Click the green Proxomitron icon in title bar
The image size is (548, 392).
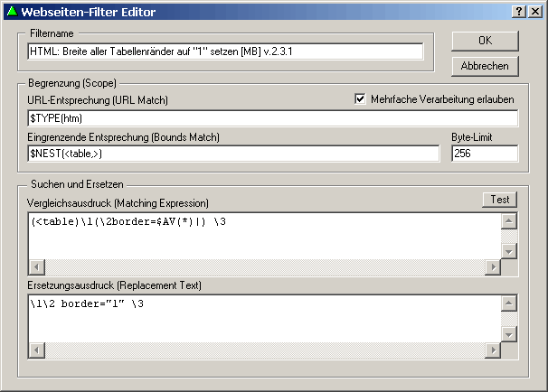pyautogui.click(x=11, y=12)
